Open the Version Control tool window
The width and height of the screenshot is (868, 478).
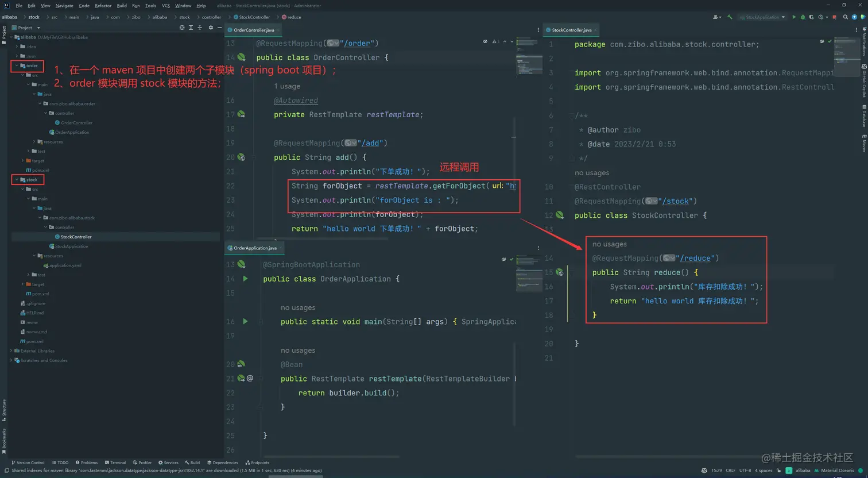tap(28, 462)
